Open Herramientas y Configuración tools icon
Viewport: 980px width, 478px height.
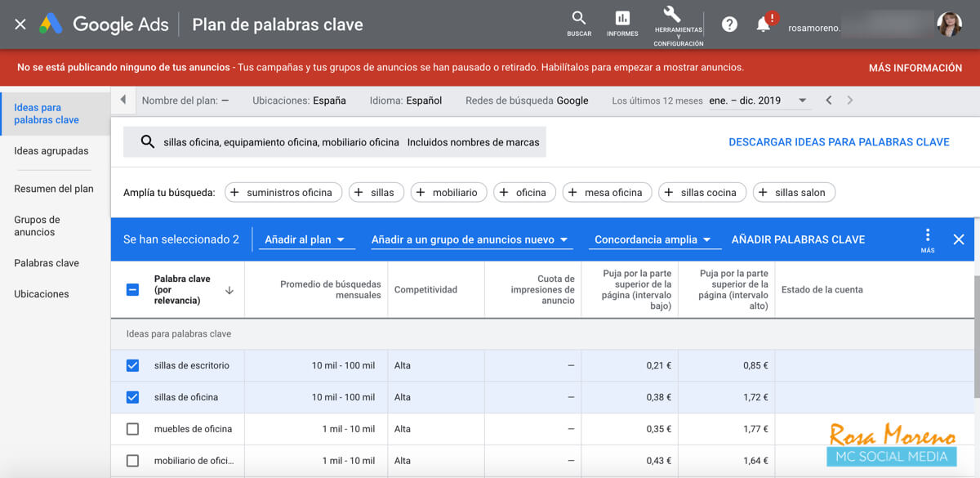672,18
